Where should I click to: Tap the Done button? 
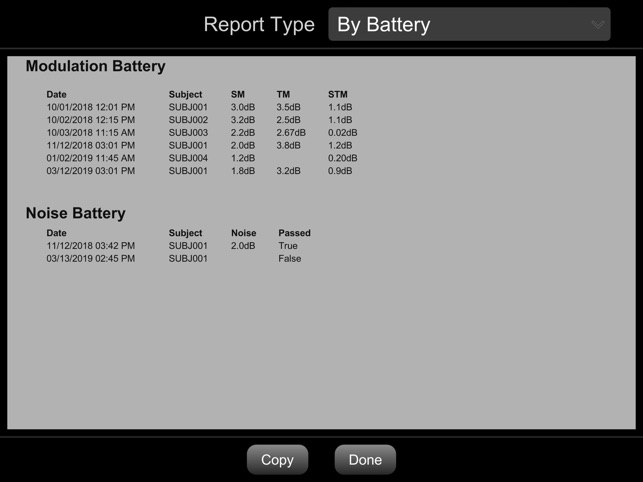click(x=365, y=460)
